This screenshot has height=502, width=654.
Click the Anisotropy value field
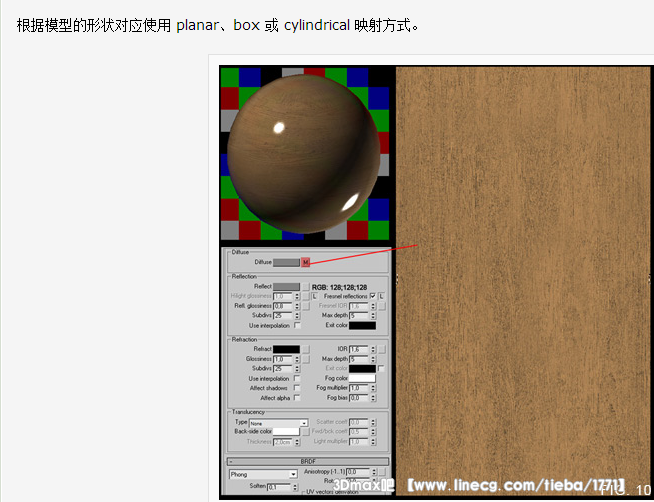pos(359,472)
